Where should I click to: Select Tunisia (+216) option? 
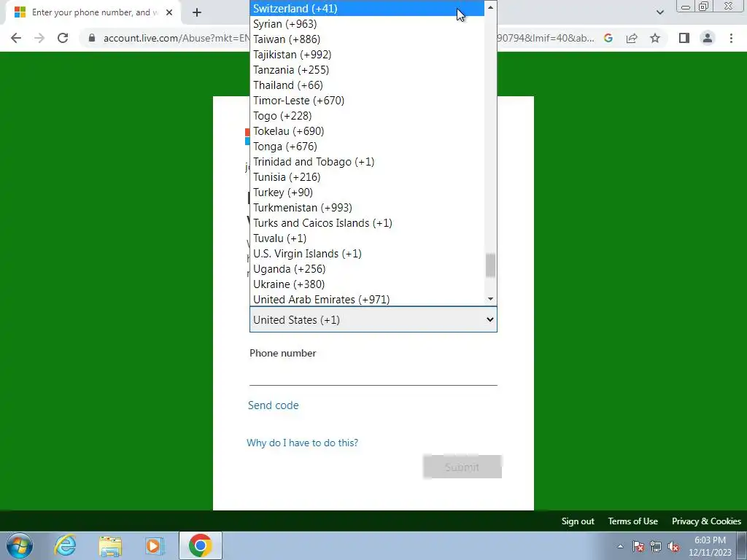coord(367,177)
